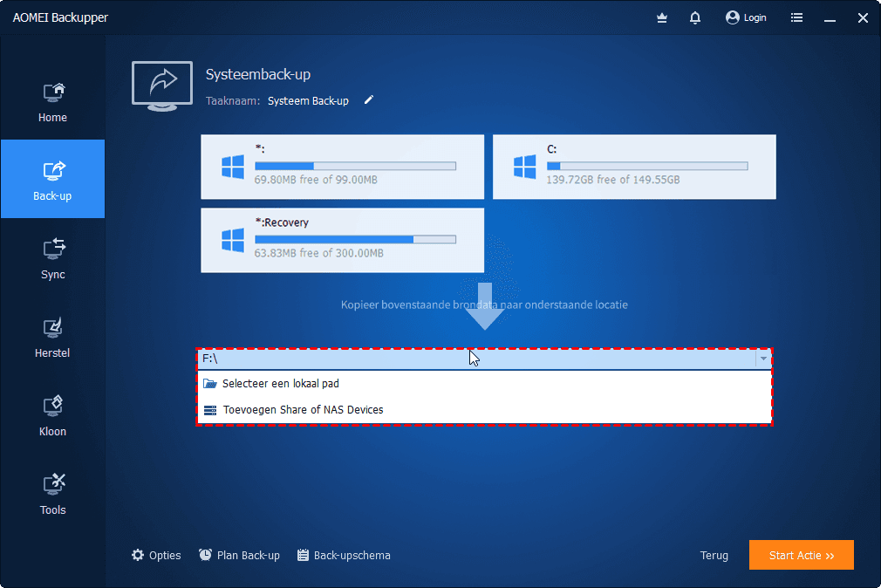
Task: Click 63.83MB free of 300.00MB text
Action: tap(318, 254)
